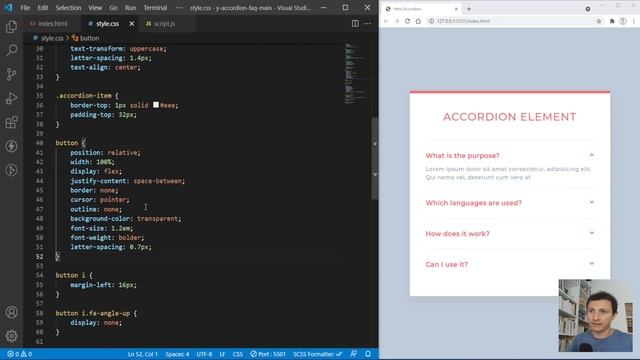Close the style.css tab
The width and height of the screenshot is (640, 360).
[131, 24]
